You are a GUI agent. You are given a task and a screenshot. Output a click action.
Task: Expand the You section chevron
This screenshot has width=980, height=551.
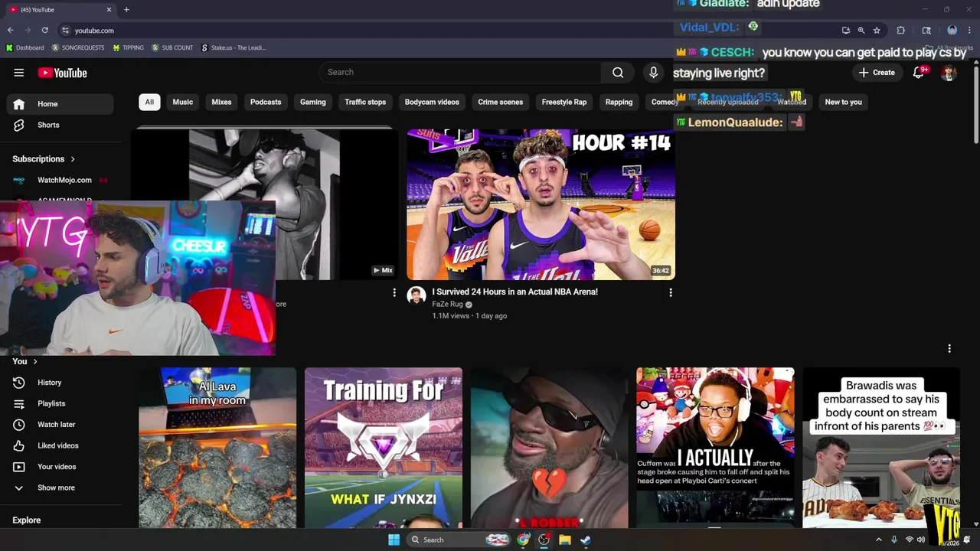tap(35, 361)
